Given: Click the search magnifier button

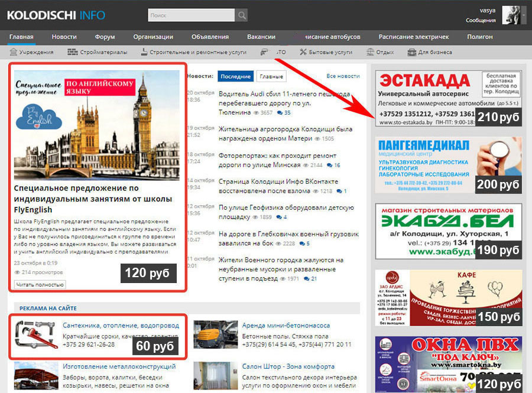Looking at the screenshot, I should (x=241, y=15).
